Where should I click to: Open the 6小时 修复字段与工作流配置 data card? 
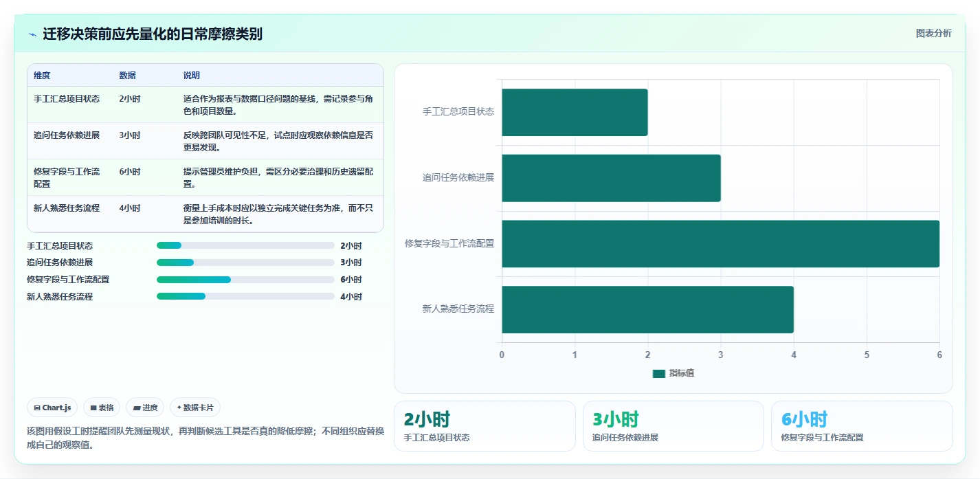click(862, 426)
